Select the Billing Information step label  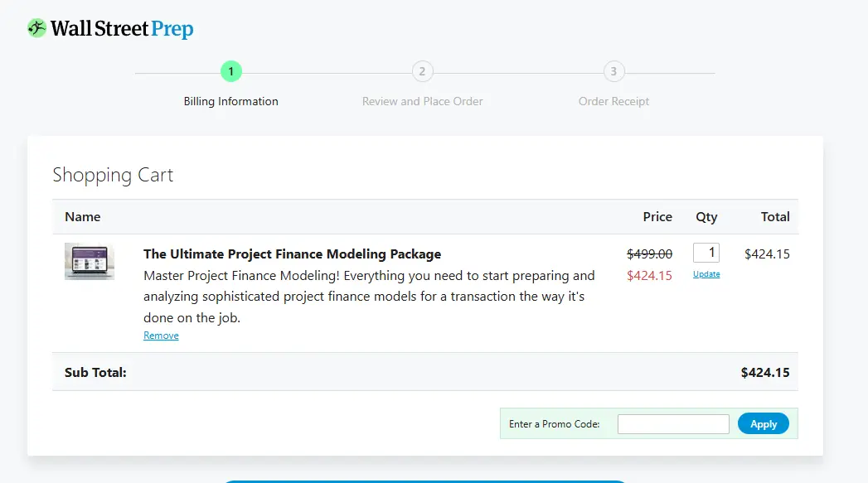click(230, 101)
